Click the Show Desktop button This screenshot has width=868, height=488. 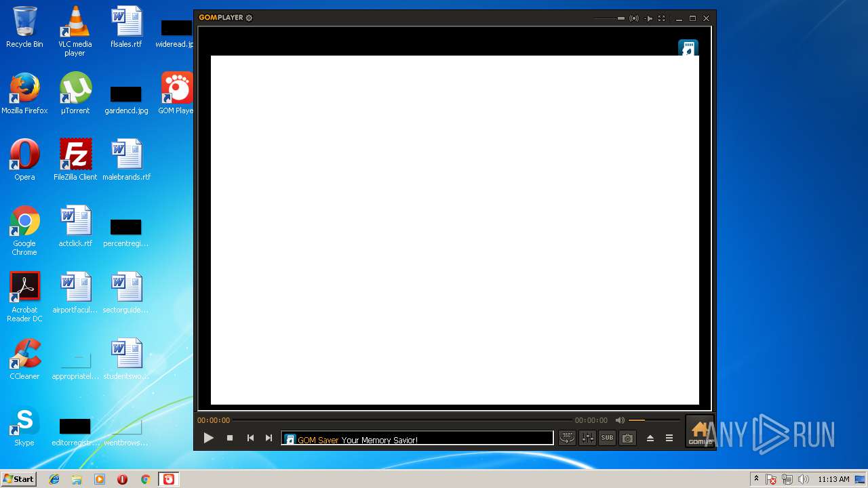[861, 479]
